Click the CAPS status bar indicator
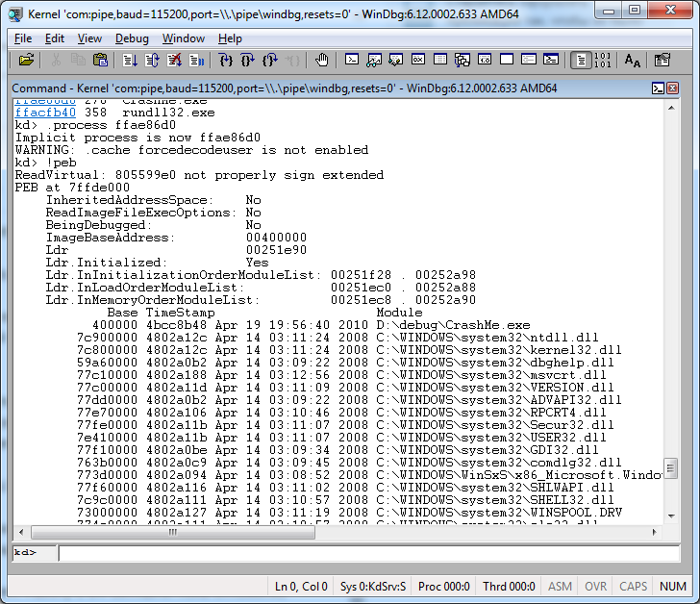Screen dimensions: 700x604 (633, 586)
